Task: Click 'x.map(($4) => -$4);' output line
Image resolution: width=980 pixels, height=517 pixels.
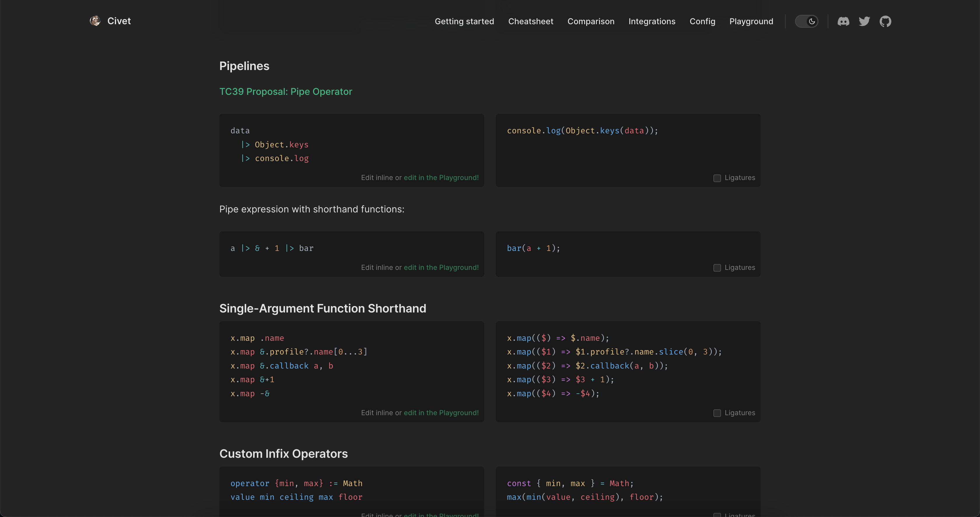Action: pyautogui.click(x=553, y=394)
